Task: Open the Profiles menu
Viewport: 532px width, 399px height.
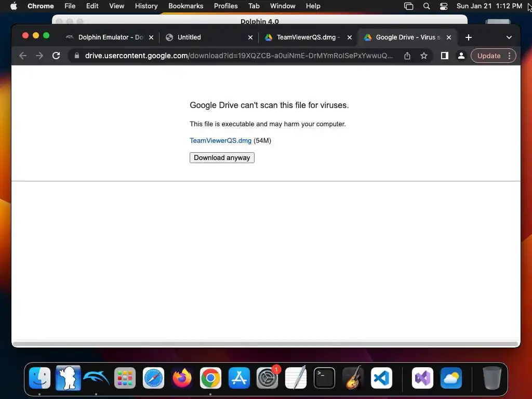Action: coord(225,6)
